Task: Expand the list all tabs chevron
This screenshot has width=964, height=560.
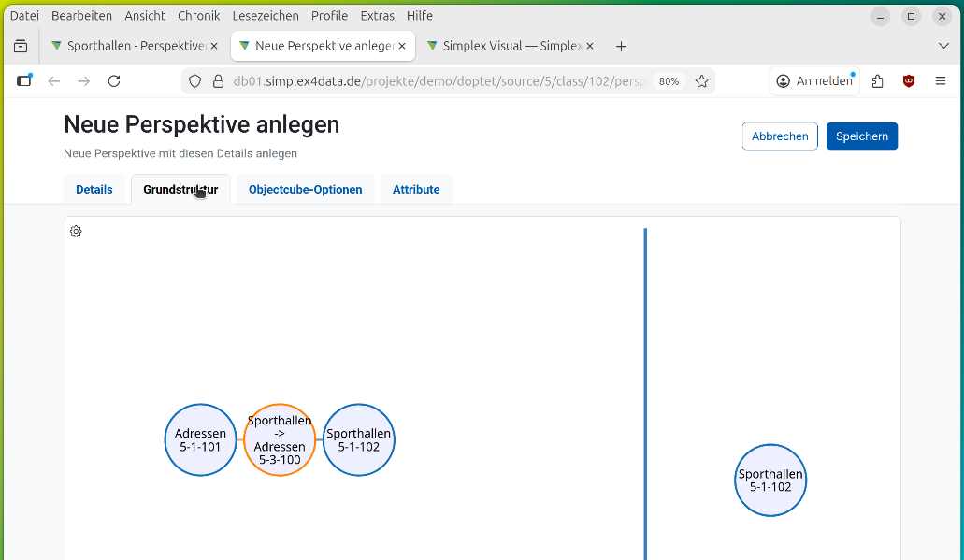Action: [x=943, y=46]
